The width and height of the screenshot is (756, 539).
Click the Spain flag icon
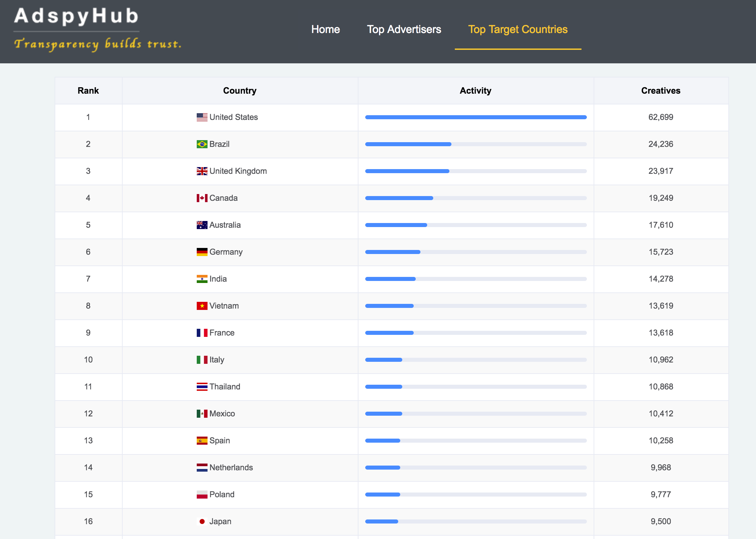[202, 441]
